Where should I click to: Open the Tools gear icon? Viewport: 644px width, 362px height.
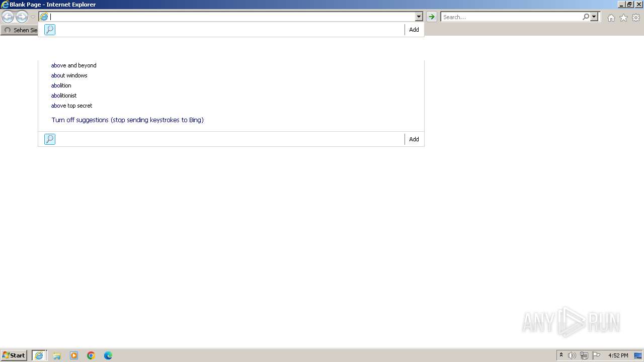click(636, 18)
